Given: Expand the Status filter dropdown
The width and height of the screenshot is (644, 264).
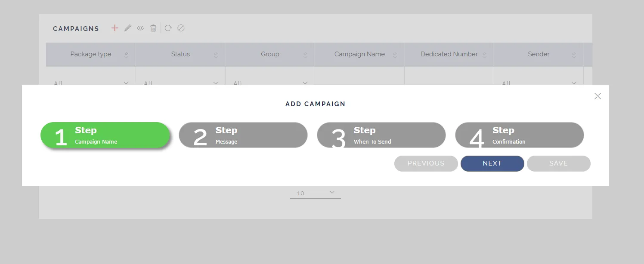Looking at the screenshot, I should pyautogui.click(x=216, y=83).
